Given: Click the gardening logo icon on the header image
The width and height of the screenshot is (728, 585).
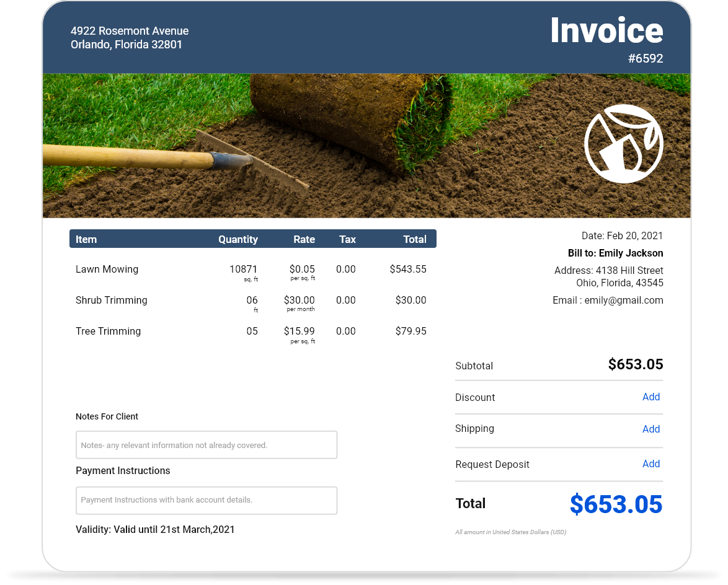Looking at the screenshot, I should [x=624, y=143].
